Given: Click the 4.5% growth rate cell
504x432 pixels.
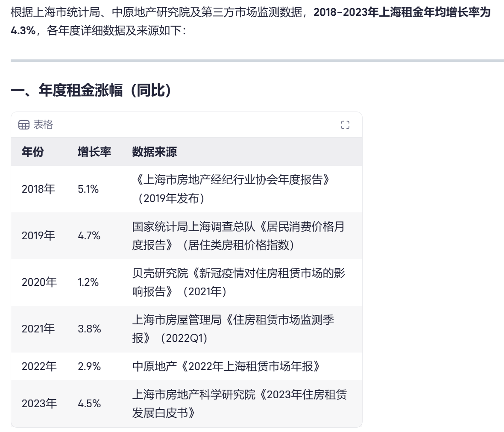Looking at the screenshot, I should click(x=89, y=403).
